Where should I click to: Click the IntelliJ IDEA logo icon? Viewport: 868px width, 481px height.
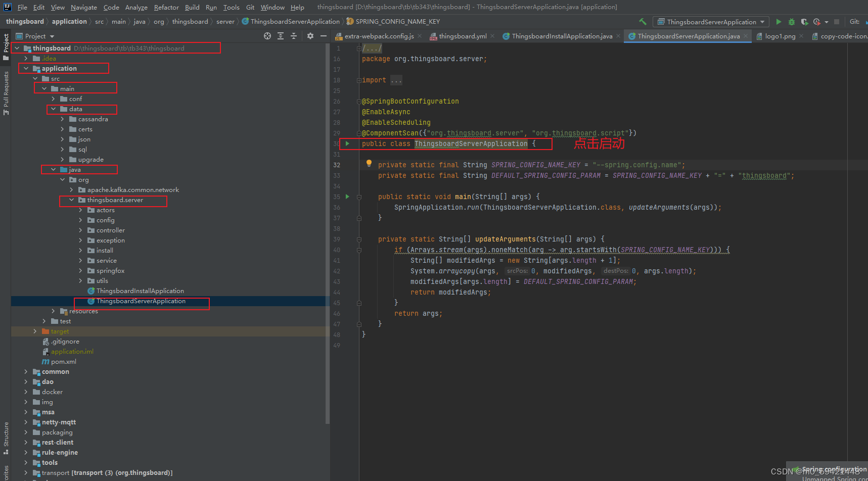(7, 7)
